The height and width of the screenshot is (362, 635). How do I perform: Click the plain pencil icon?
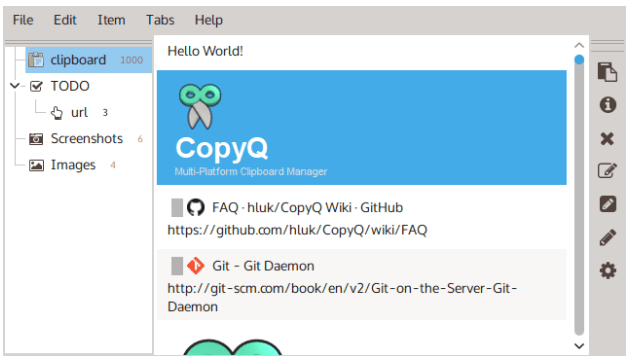coord(607,237)
